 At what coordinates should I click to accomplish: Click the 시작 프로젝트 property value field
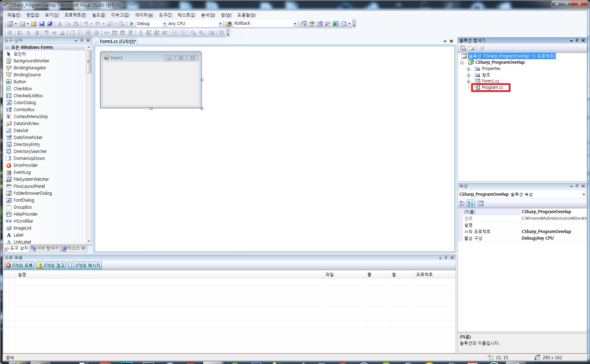click(553, 232)
